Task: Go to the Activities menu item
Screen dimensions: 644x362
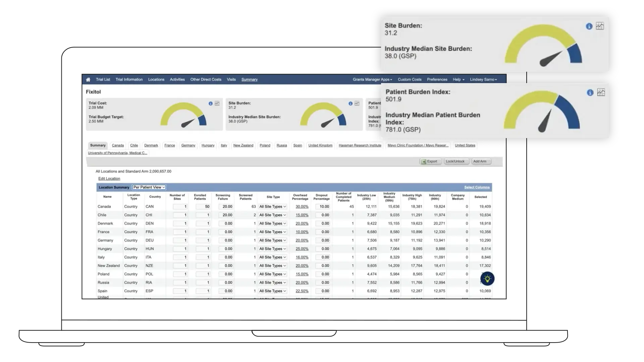Action: pos(177,80)
